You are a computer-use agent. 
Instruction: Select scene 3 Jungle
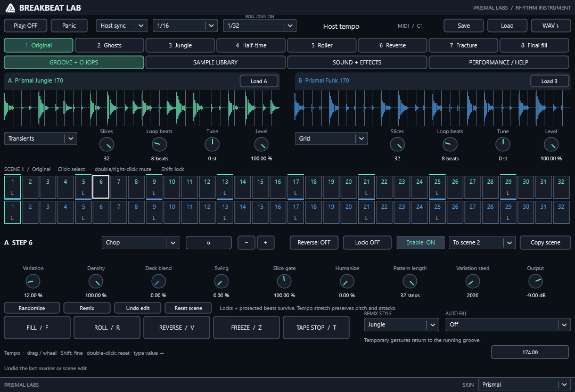[x=180, y=45]
